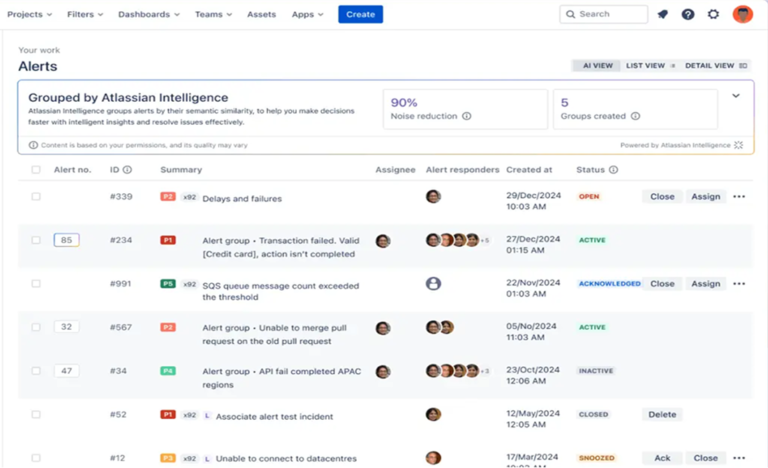Open the Assets menu item
The width and height of the screenshot is (768, 468).
pyautogui.click(x=261, y=15)
